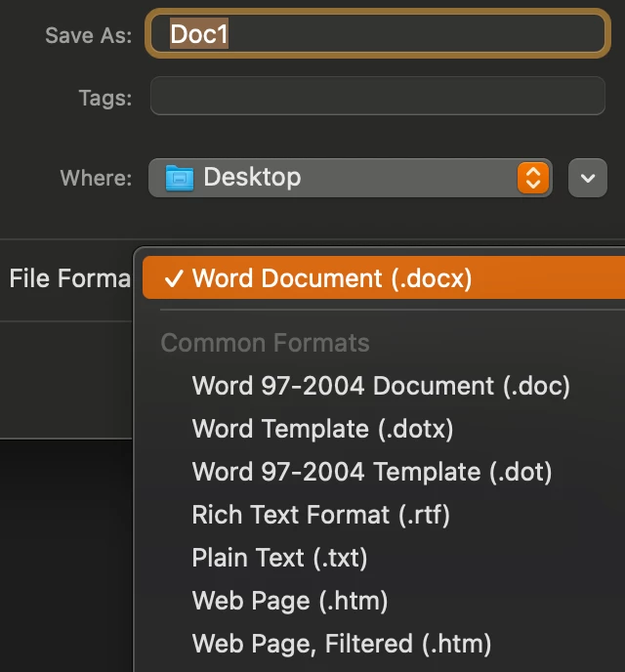Click the File Format label
This screenshot has height=672, width=625.
pyautogui.click(x=70, y=278)
